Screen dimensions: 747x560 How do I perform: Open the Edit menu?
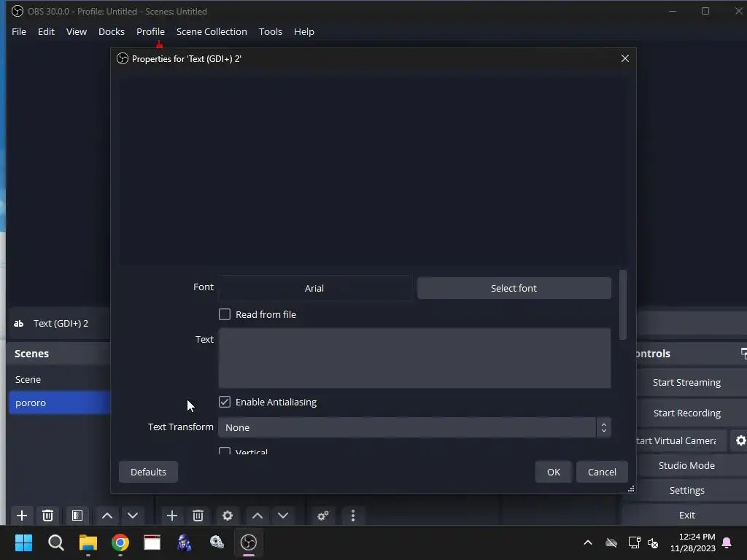coord(46,31)
